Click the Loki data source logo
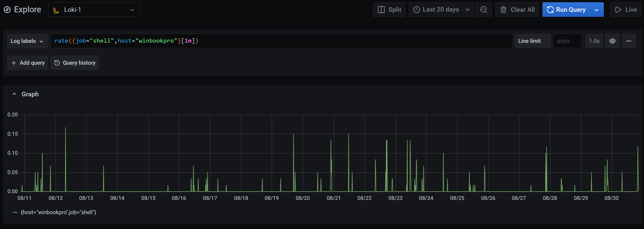644x229 pixels. (56, 10)
